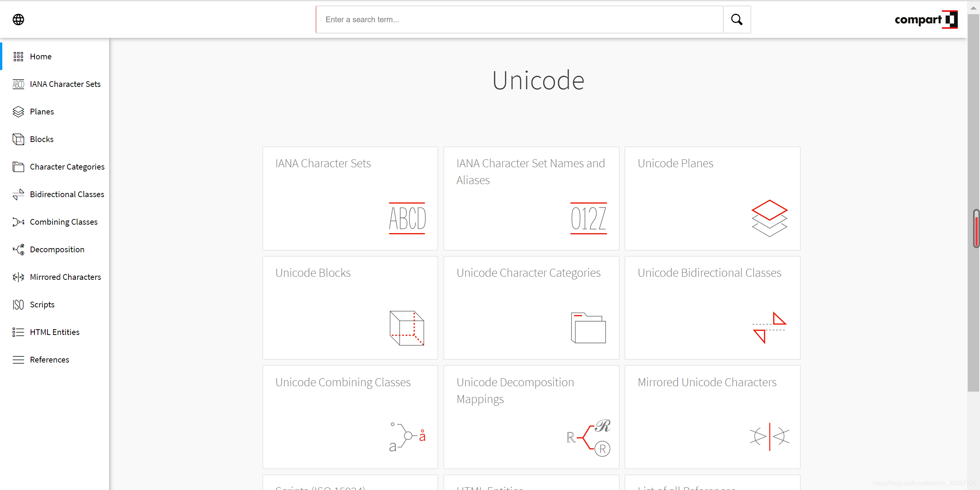The width and height of the screenshot is (980, 490).
Task: Click the Compart logo
Action: [x=926, y=20]
